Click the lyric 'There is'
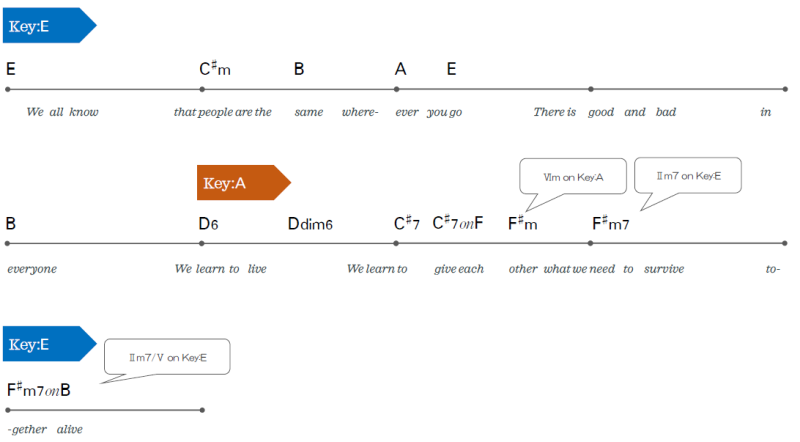Viewport: 800px width, 442px height. tap(555, 112)
